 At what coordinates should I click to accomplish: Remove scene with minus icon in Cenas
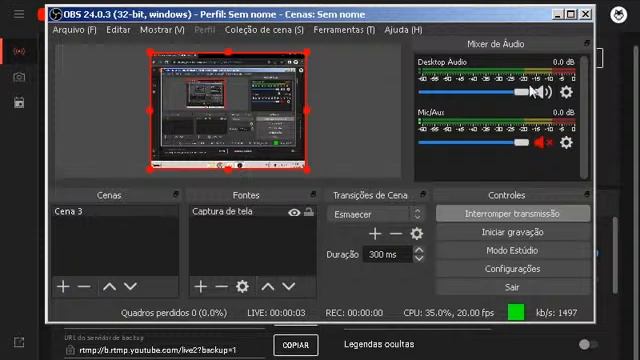[84, 287]
